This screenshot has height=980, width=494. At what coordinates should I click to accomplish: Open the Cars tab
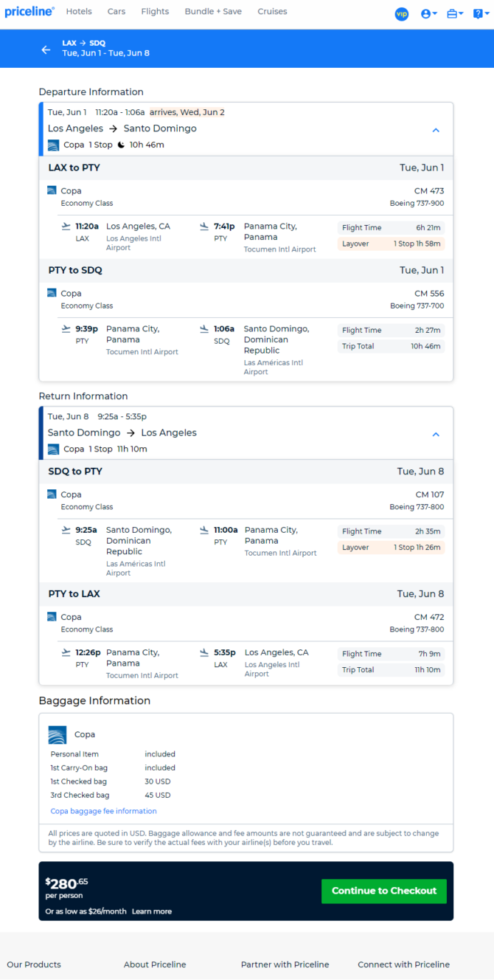[116, 12]
